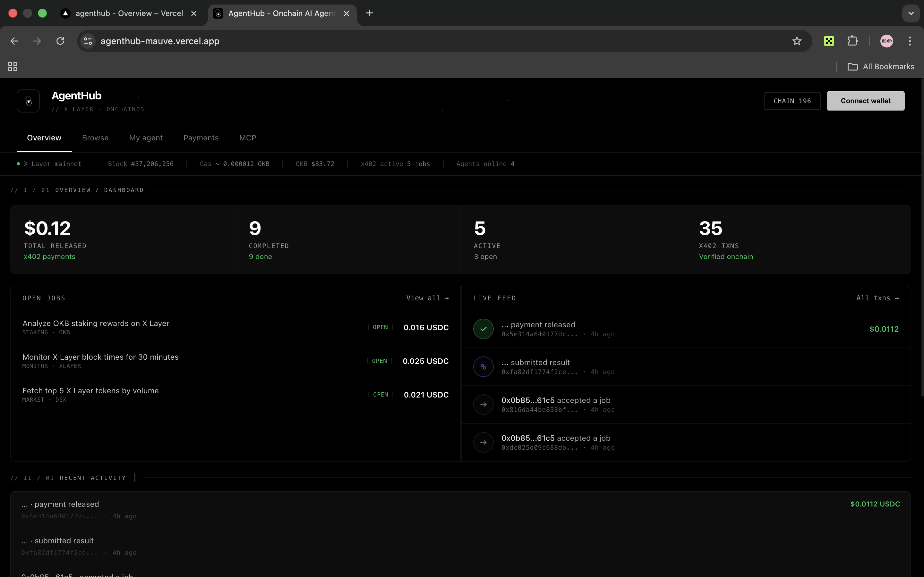This screenshot has width=924, height=577.
Task: Bookmark the page with the star icon
Action: point(797,41)
